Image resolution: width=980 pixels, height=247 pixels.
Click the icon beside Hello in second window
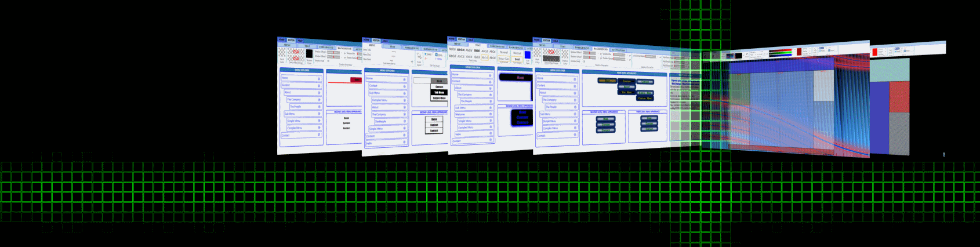(x=405, y=143)
